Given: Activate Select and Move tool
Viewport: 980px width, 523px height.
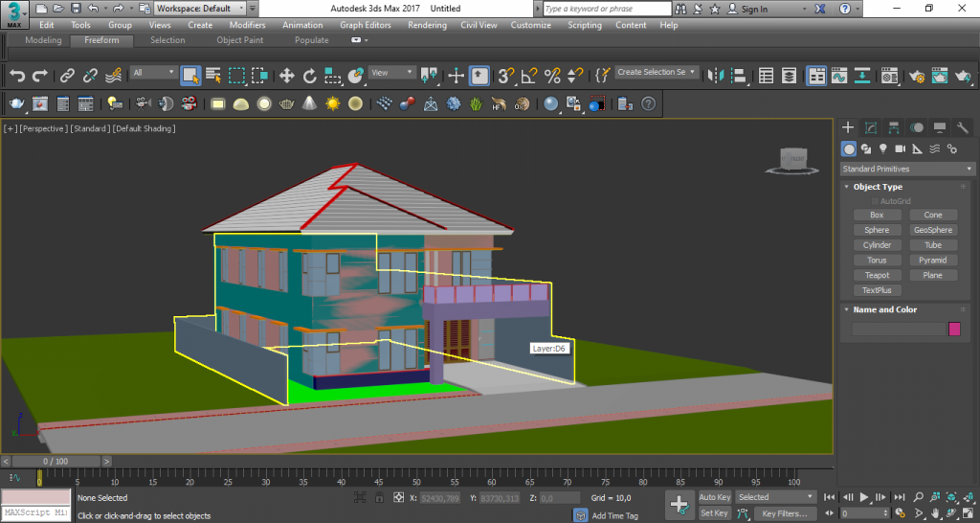Looking at the screenshot, I should click(286, 76).
